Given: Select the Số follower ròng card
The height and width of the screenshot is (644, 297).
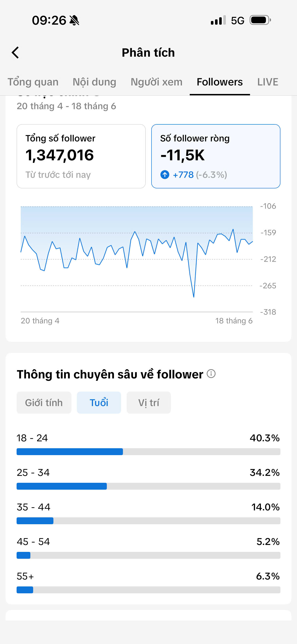Looking at the screenshot, I should [x=216, y=156].
